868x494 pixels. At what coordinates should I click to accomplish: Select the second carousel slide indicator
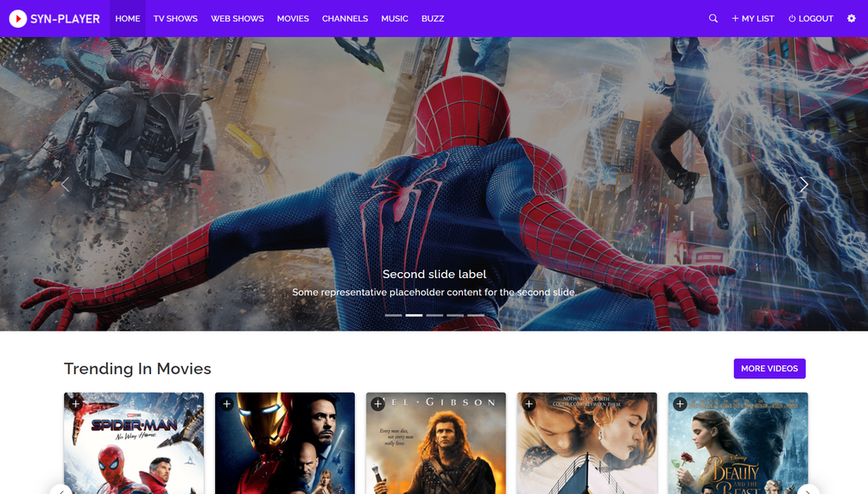click(x=414, y=315)
